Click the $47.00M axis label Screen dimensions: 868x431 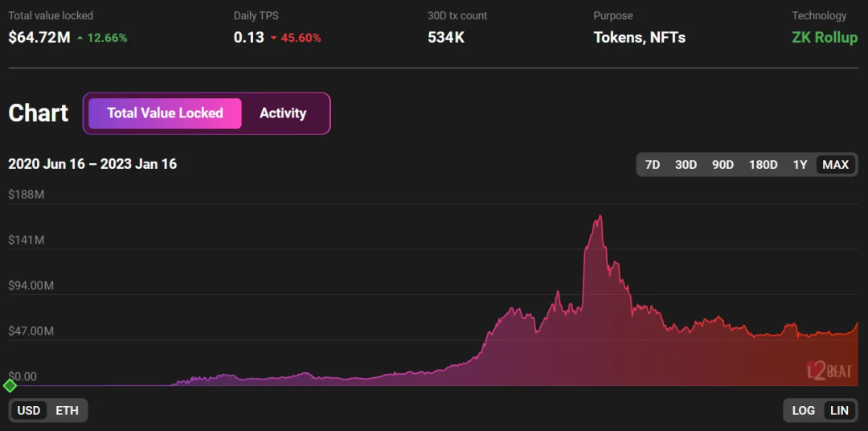point(31,330)
